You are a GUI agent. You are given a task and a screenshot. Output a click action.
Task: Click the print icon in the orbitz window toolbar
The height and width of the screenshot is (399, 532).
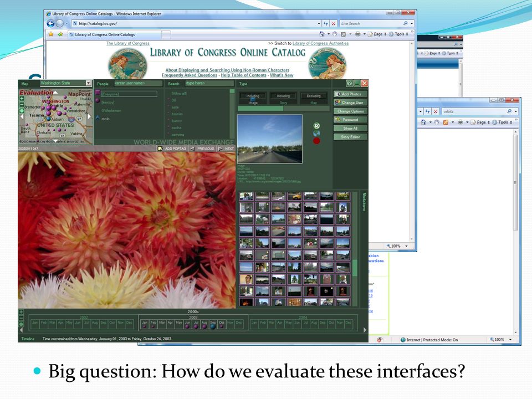(x=461, y=122)
